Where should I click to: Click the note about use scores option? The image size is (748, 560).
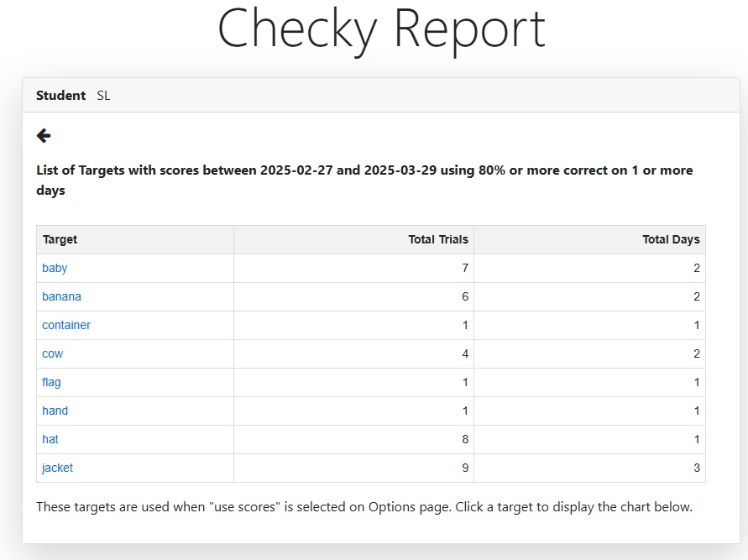[364, 507]
